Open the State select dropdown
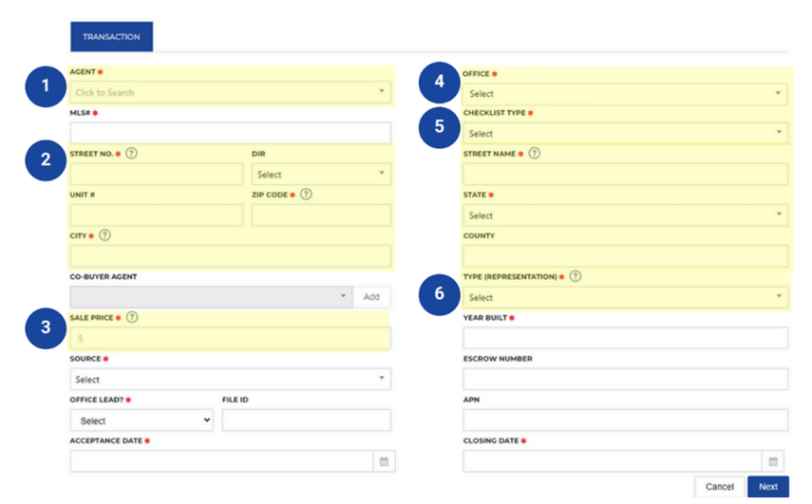The image size is (812, 504). point(625,215)
